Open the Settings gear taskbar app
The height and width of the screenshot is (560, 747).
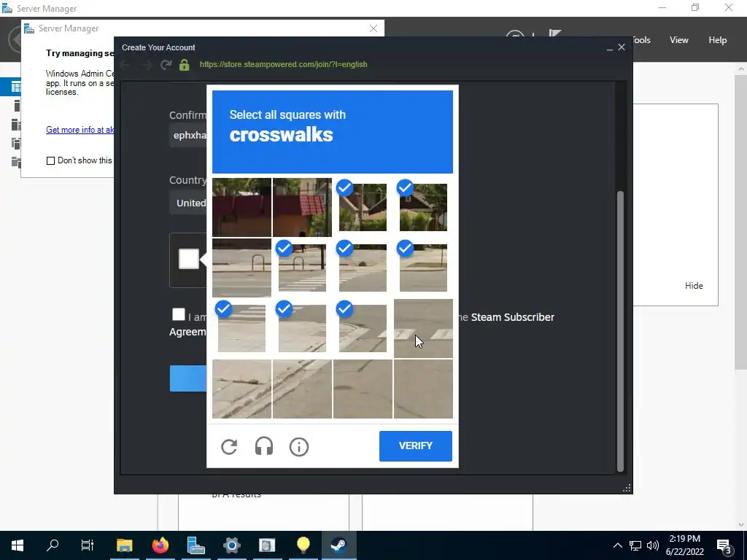231,545
